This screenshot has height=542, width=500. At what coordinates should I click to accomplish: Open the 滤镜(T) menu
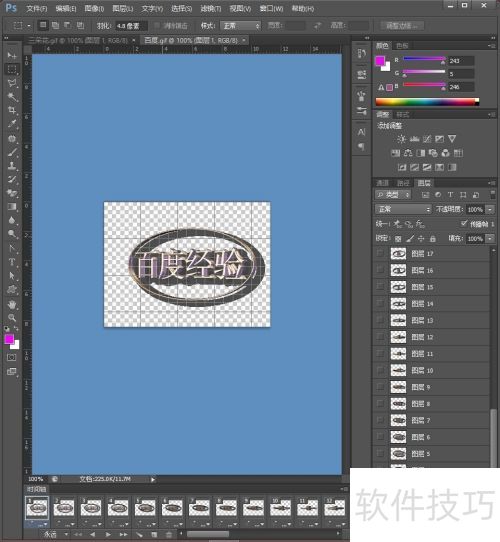(211, 8)
